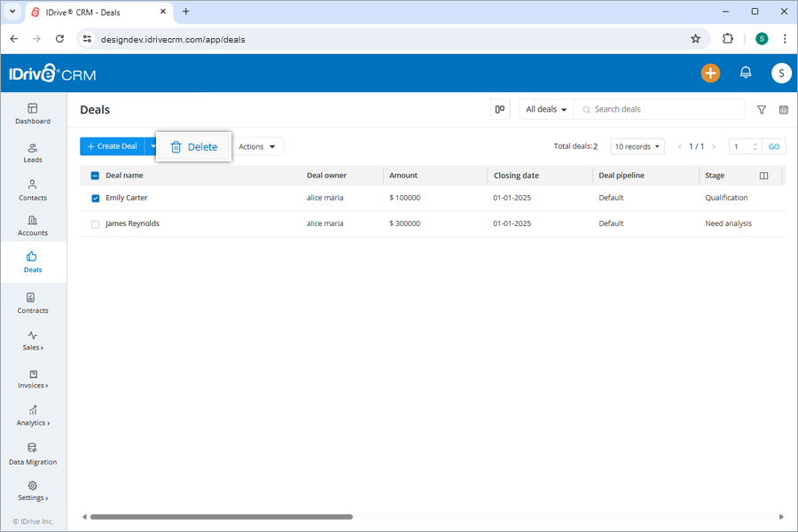Click the notification bell
Image resolution: width=798 pixels, height=532 pixels.
coord(746,73)
